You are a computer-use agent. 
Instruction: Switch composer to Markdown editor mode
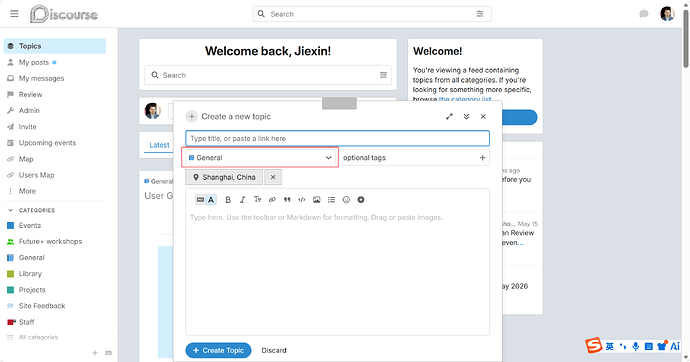click(200, 200)
